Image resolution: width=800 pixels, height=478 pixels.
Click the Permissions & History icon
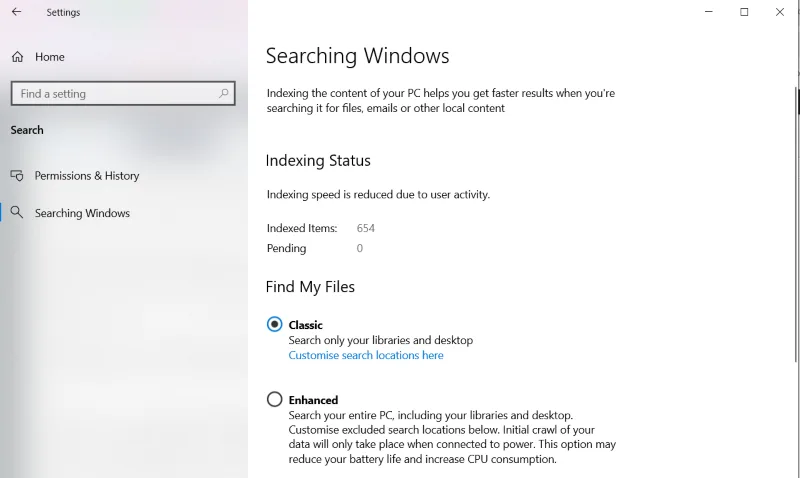point(17,175)
